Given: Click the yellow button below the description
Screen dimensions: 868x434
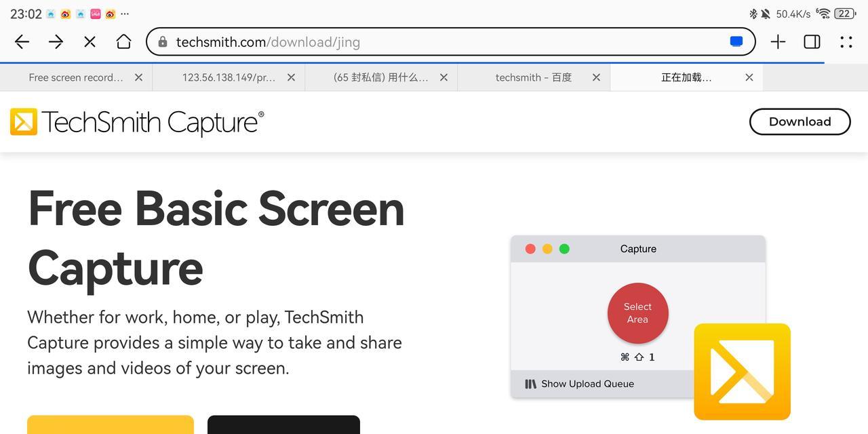Looking at the screenshot, I should [111, 425].
